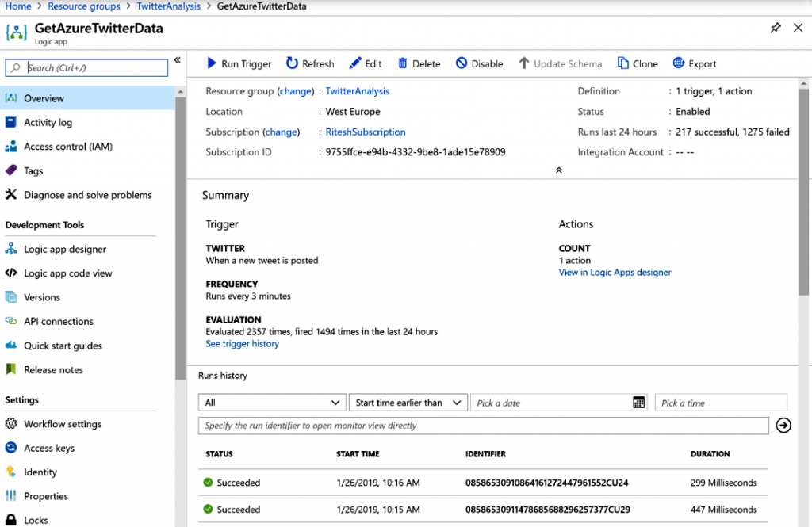The width and height of the screenshot is (812, 527).
Task: Click the Delete trash icon
Action: tap(403, 63)
